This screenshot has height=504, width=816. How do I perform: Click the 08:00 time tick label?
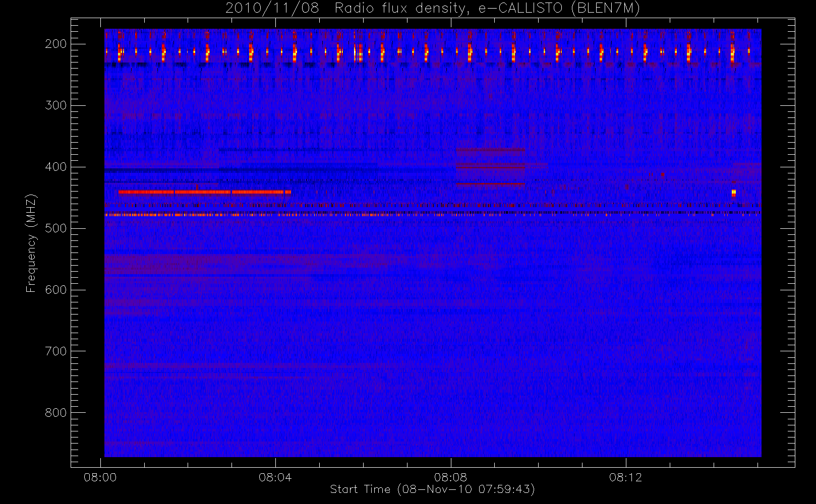100,477
